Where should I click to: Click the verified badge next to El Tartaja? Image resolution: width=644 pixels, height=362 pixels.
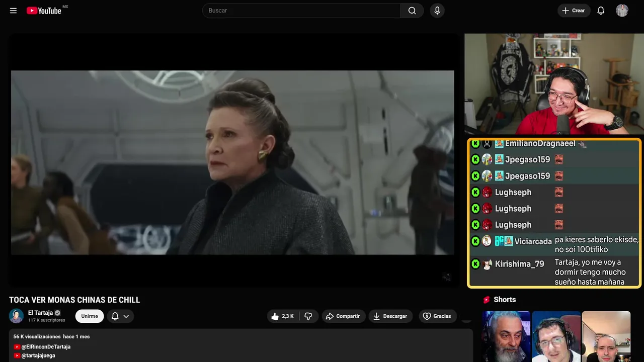point(57,313)
